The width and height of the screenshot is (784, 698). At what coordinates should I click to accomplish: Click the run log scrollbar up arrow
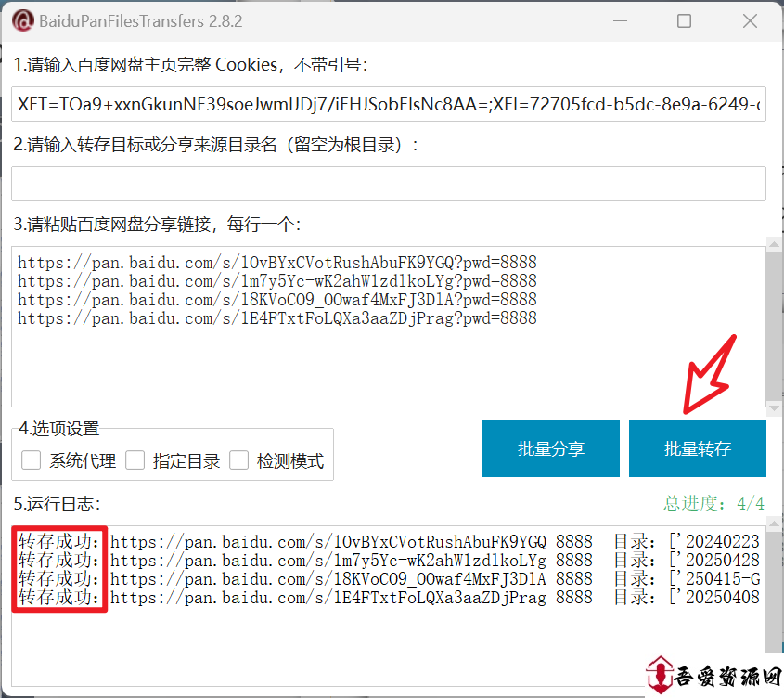coord(774,523)
